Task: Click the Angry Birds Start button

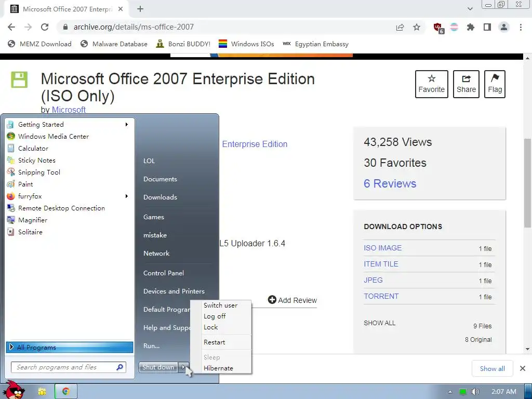Action: [14, 390]
